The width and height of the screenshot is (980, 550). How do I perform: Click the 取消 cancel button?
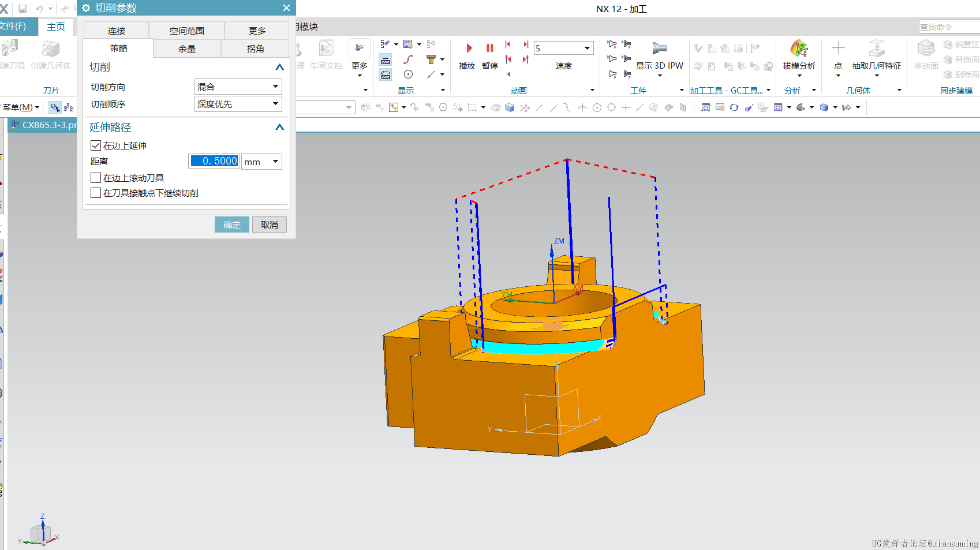click(270, 225)
